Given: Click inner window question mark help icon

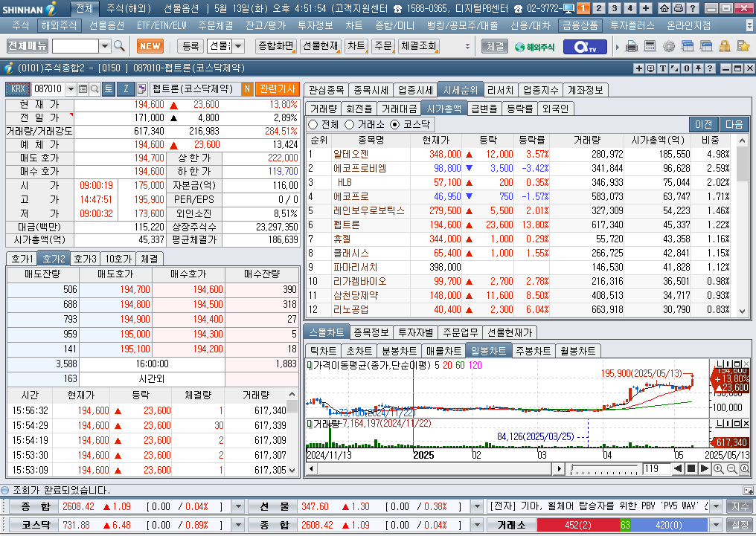Looking at the screenshot, I should (x=710, y=68).
